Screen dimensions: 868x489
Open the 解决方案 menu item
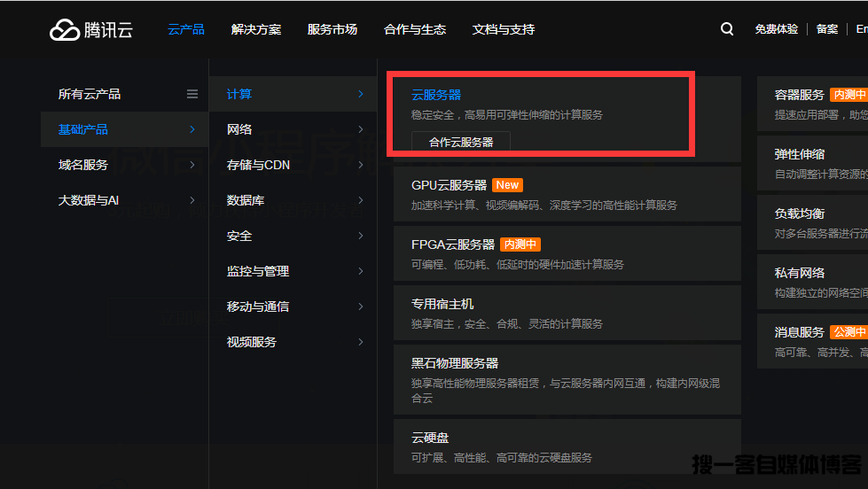point(256,29)
